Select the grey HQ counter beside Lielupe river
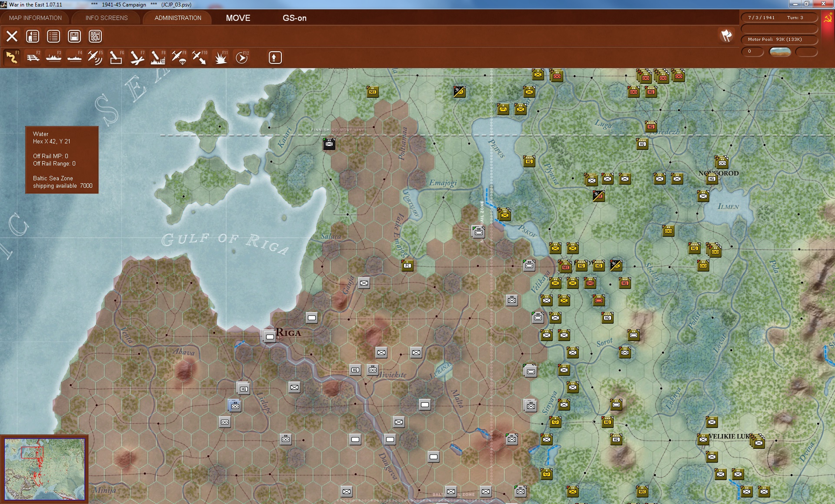 tap(244, 388)
